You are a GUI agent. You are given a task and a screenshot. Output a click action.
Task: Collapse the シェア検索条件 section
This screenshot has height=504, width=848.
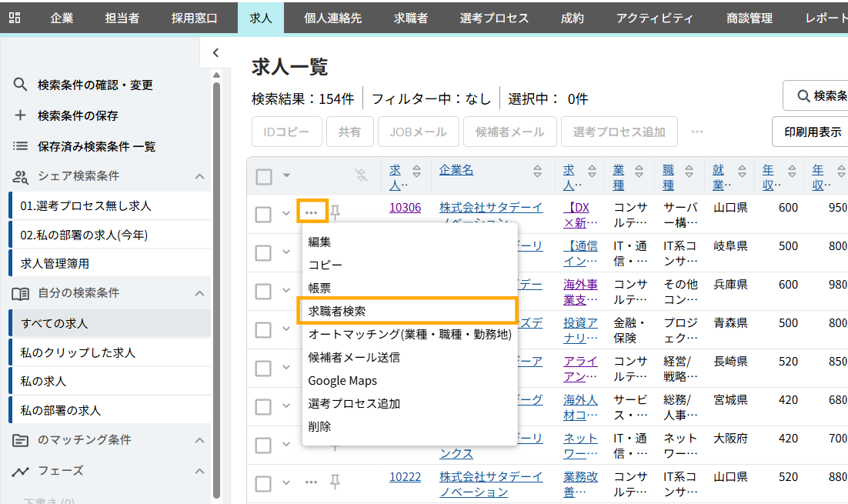pos(199,176)
